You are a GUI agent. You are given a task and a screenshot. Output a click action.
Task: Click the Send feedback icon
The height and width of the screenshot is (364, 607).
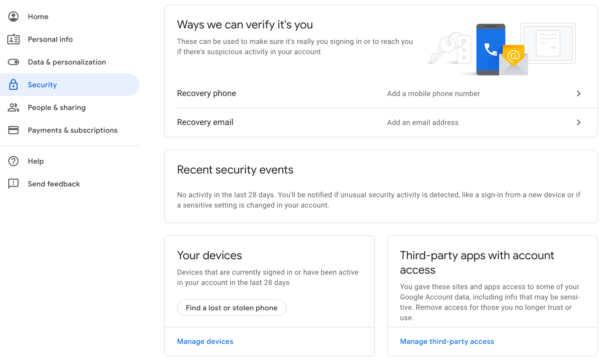pyautogui.click(x=13, y=183)
